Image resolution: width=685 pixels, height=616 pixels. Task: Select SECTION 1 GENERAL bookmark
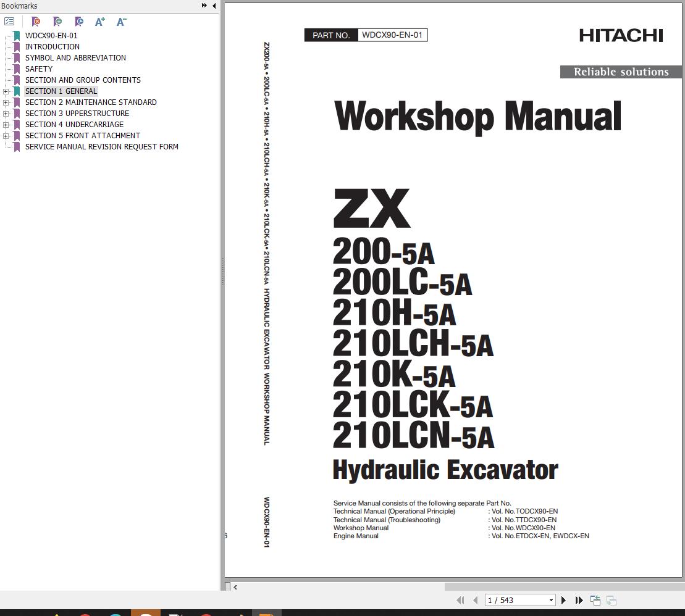pyautogui.click(x=61, y=91)
